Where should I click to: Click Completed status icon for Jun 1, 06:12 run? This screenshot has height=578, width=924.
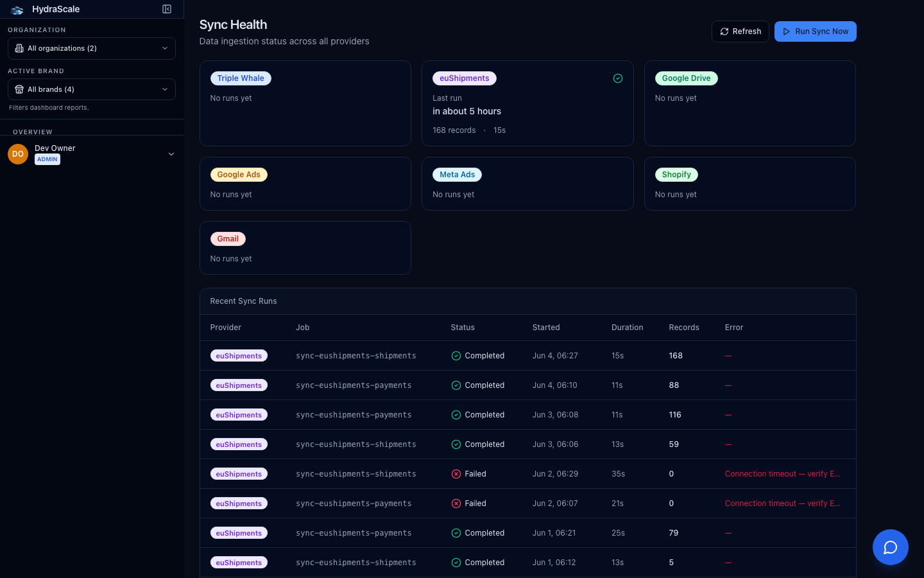pos(456,563)
